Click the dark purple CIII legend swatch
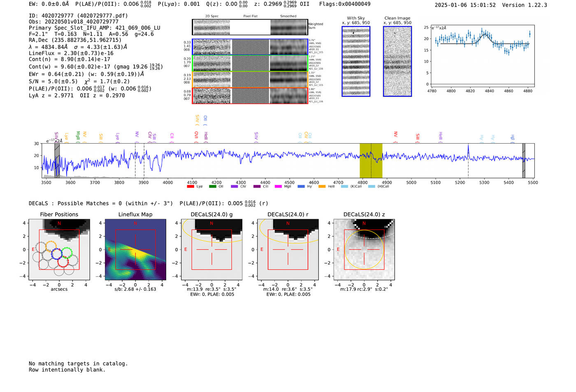Viewport: 576px width, 392px height. pos(257,186)
